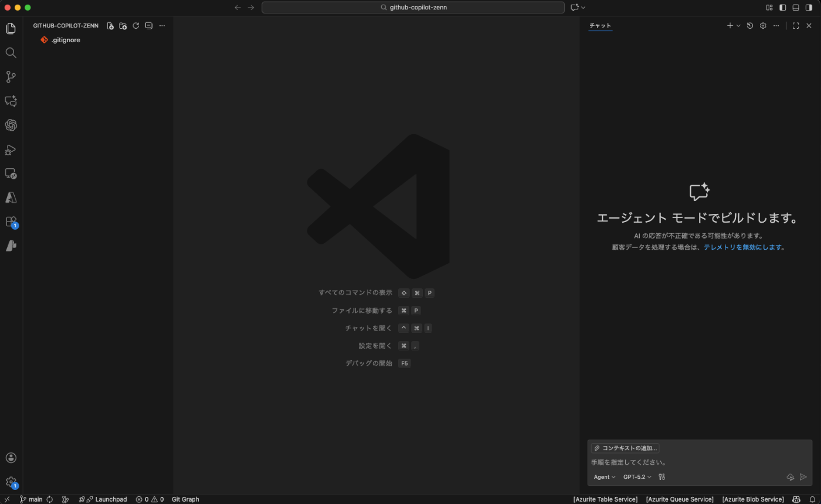The width and height of the screenshot is (821, 504).
Task: Open the Azurite-style bottom extension icon in activity bar
Action: click(x=11, y=246)
